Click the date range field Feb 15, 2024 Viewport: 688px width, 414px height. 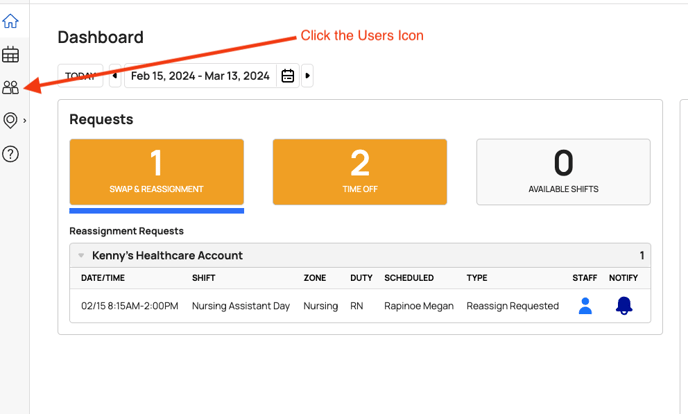[200, 76]
